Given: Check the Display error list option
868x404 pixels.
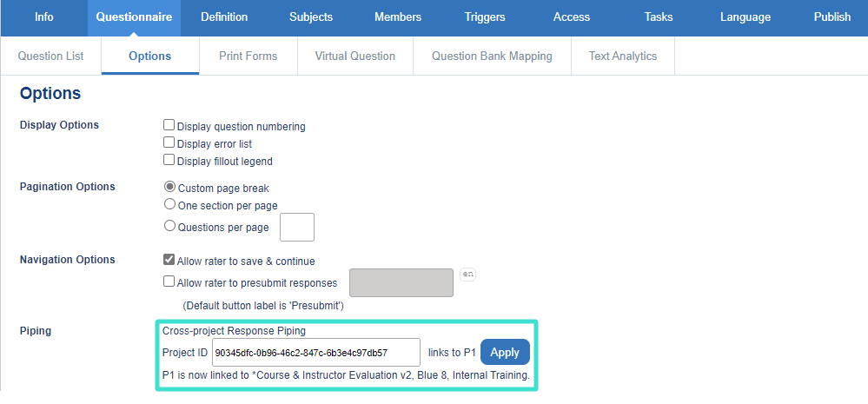Looking at the screenshot, I should tap(169, 142).
